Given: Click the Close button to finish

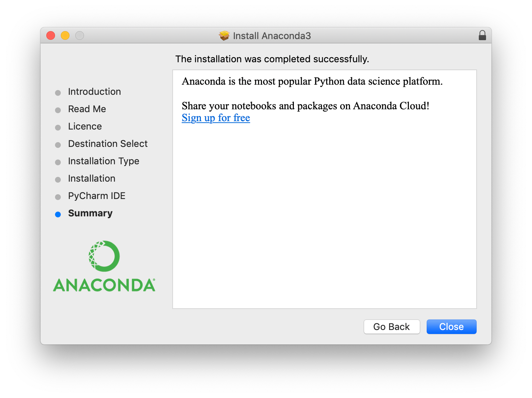Looking at the screenshot, I should tap(451, 327).
